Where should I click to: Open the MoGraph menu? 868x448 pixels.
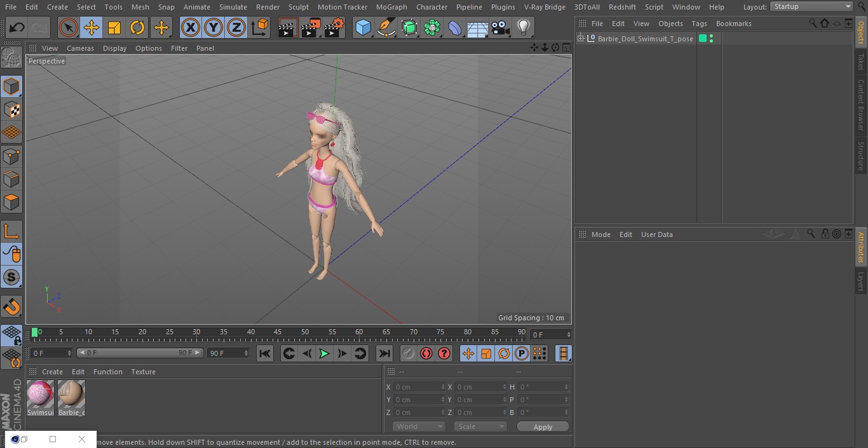point(391,7)
